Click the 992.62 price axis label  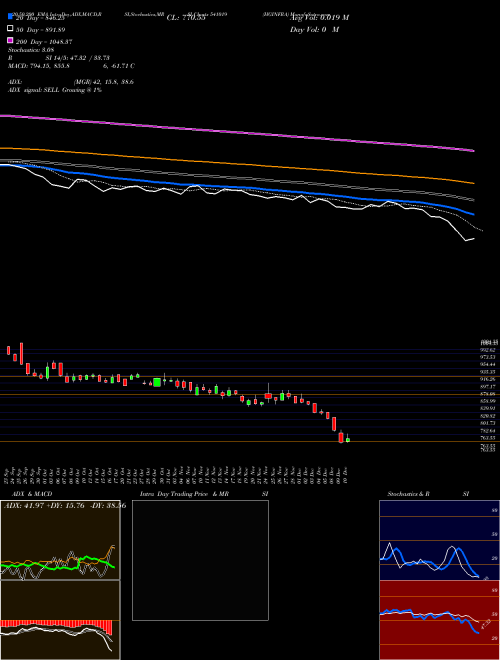coord(489,350)
